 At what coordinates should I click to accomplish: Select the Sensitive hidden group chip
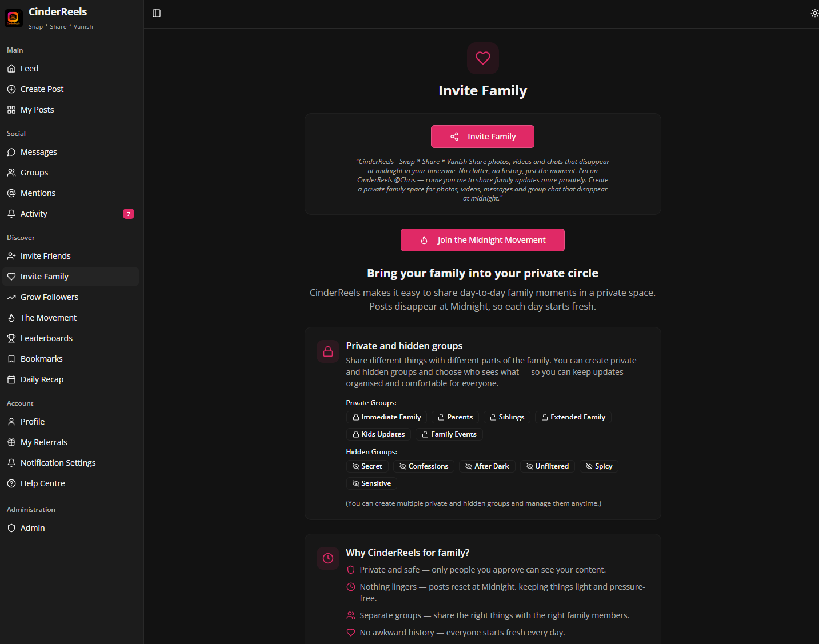(371, 483)
